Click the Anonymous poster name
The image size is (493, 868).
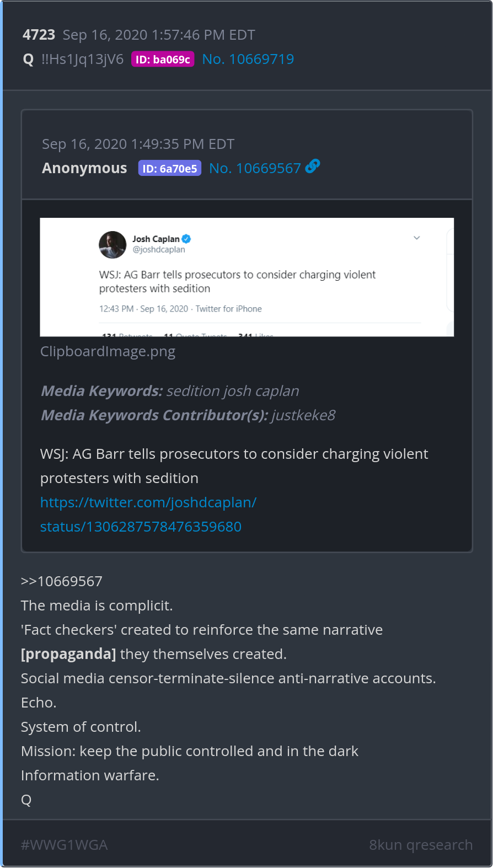point(84,168)
